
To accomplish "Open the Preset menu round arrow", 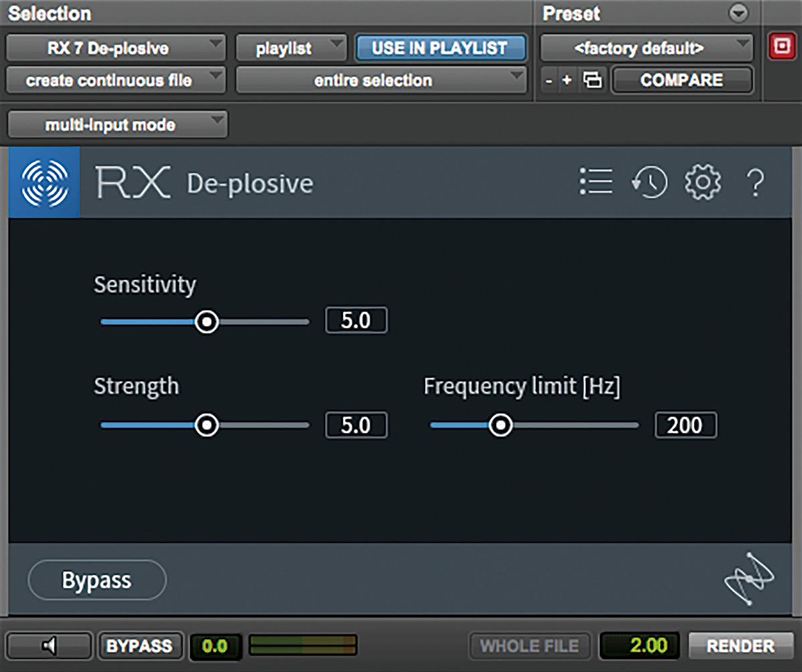I will (x=737, y=13).
